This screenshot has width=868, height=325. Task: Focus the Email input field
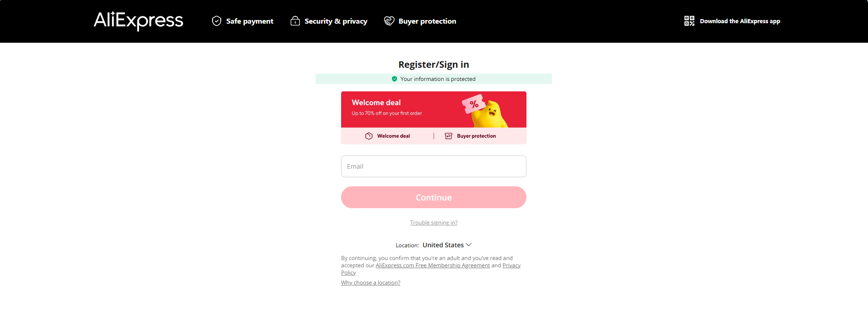pos(434,166)
